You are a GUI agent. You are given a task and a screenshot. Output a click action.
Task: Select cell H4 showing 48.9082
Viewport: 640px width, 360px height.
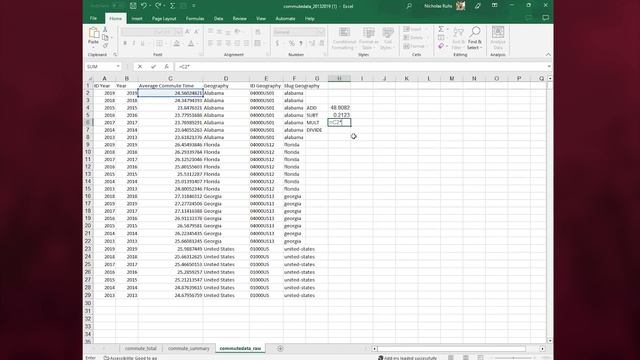coord(339,108)
